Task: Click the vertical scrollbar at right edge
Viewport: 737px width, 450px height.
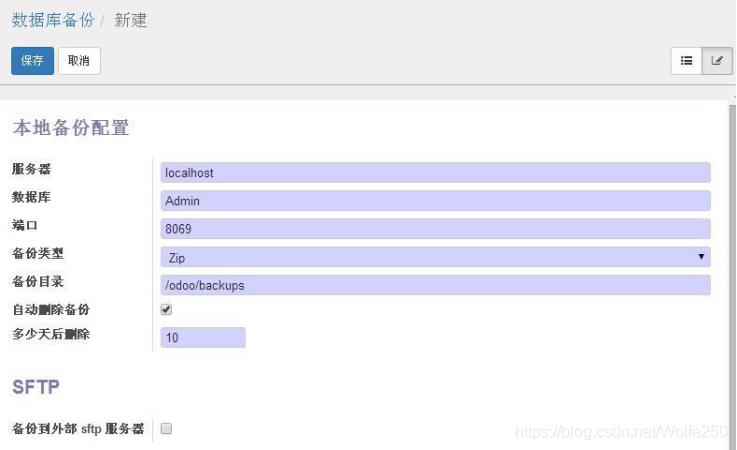Action: coord(731,250)
